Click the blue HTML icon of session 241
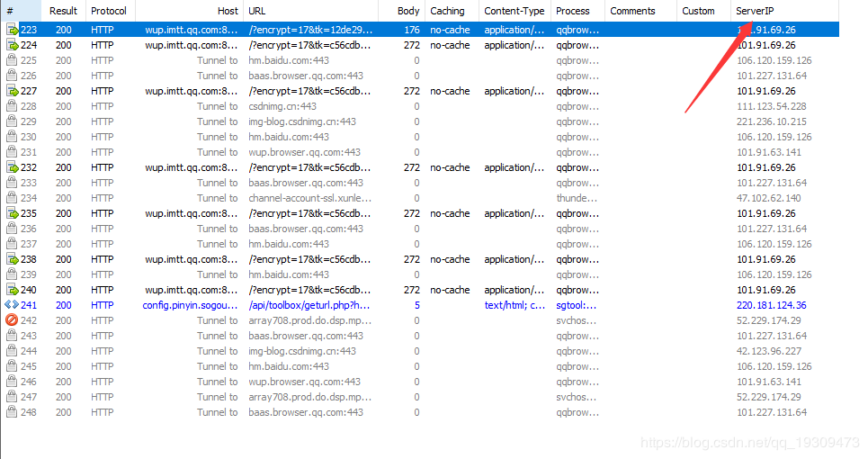The width and height of the screenshot is (868, 459). pos(12,305)
